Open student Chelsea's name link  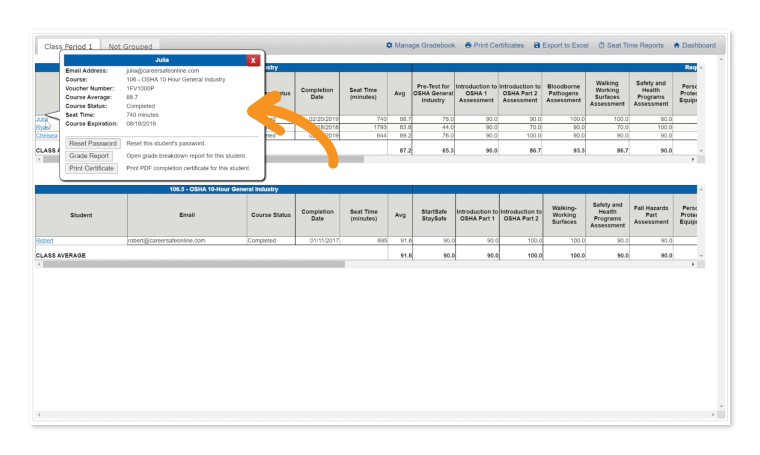(47, 136)
